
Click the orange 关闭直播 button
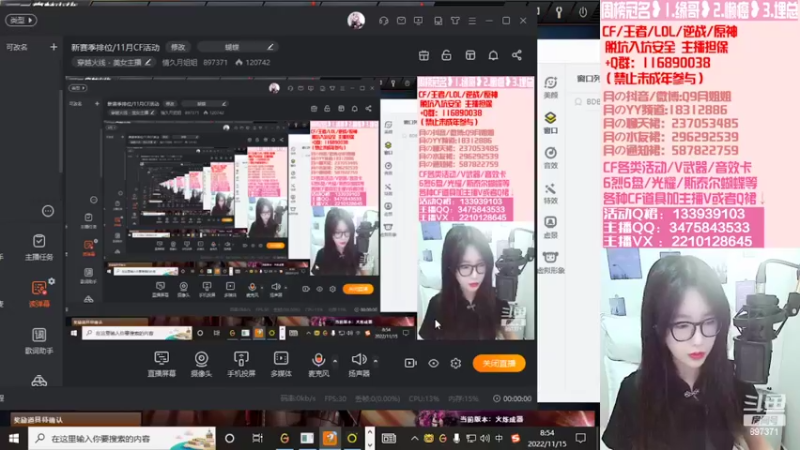tap(499, 363)
